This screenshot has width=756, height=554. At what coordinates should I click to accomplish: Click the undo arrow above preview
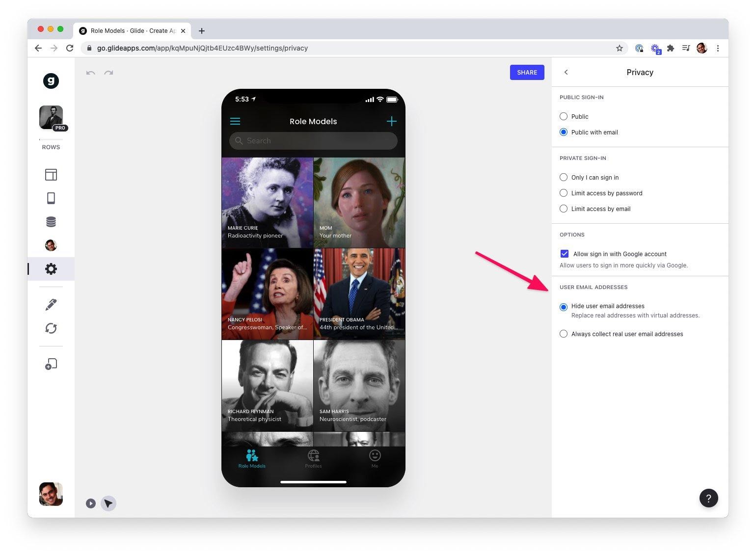[x=91, y=73]
